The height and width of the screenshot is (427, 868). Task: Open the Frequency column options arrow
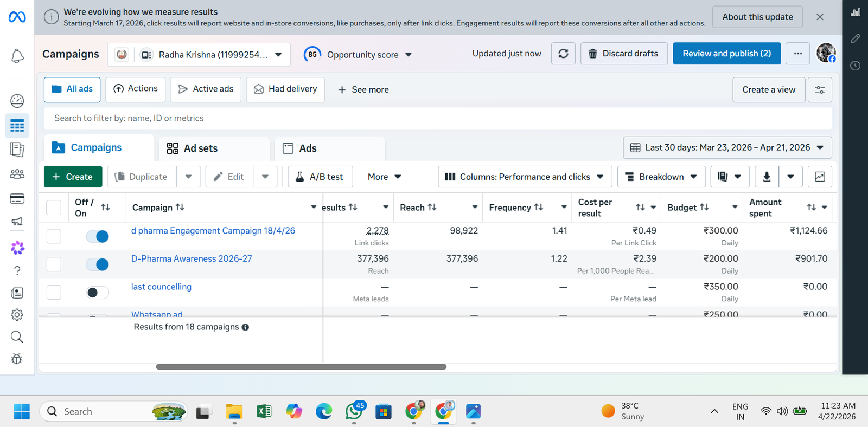coord(564,208)
